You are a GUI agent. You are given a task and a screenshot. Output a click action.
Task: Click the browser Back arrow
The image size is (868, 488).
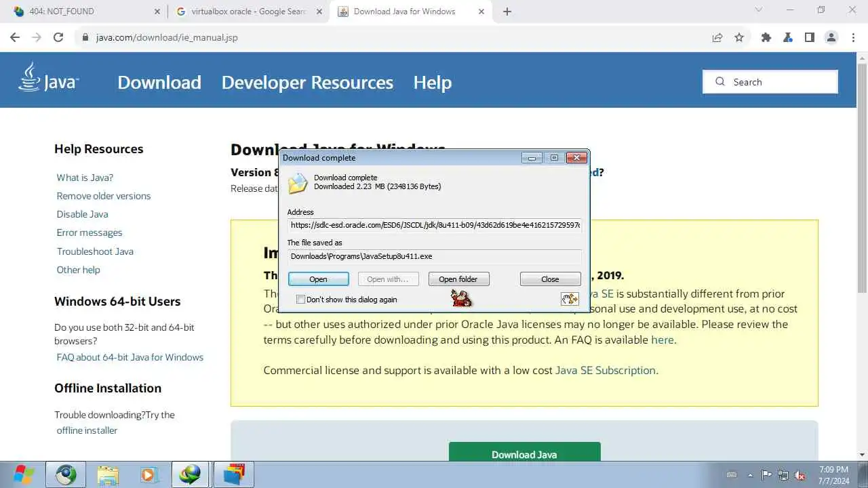15,37
